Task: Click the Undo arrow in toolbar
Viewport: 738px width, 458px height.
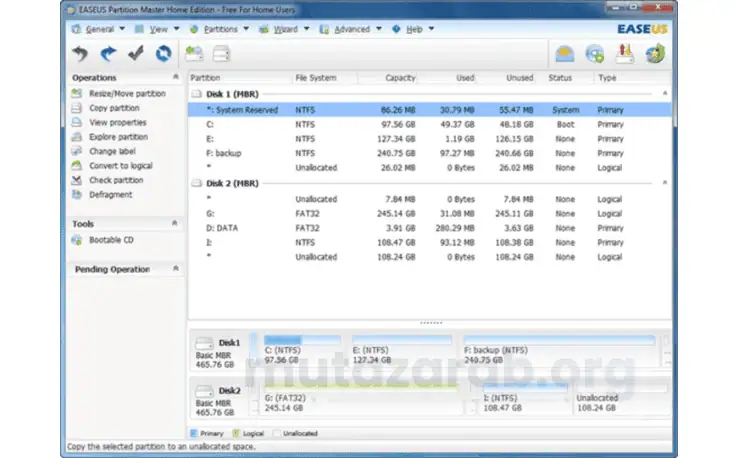Action: 80,54
